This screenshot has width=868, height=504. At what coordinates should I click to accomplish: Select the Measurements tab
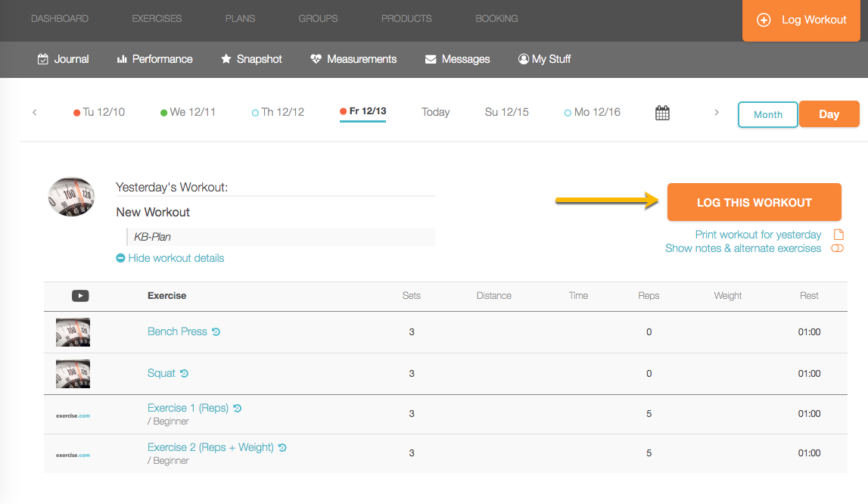353,59
